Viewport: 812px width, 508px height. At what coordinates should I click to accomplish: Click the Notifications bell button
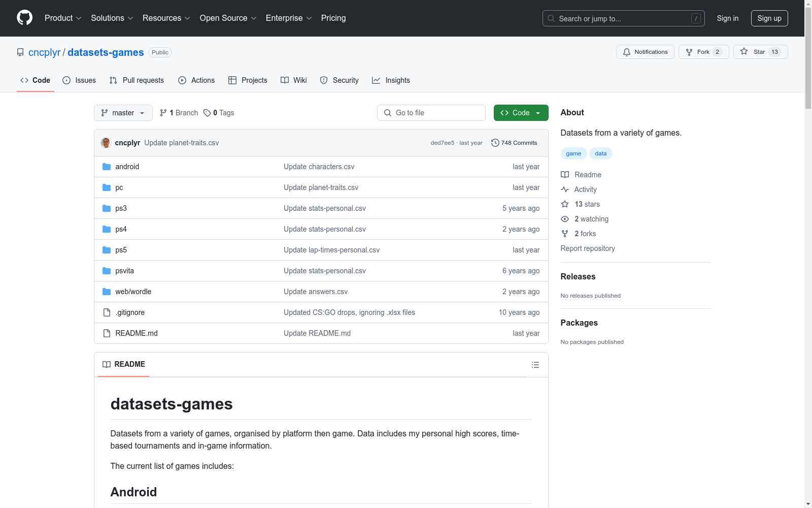tap(645, 52)
